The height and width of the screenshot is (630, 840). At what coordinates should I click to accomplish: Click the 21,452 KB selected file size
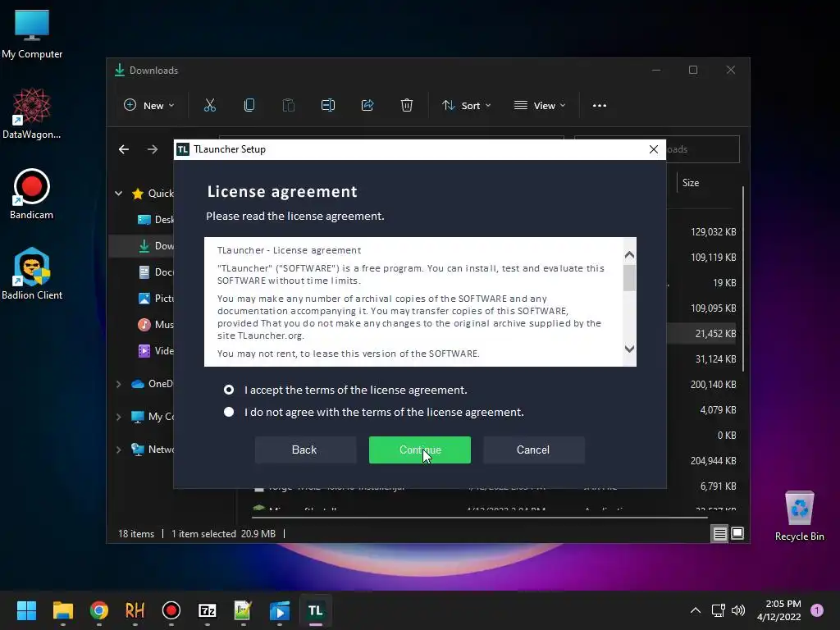tap(715, 334)
